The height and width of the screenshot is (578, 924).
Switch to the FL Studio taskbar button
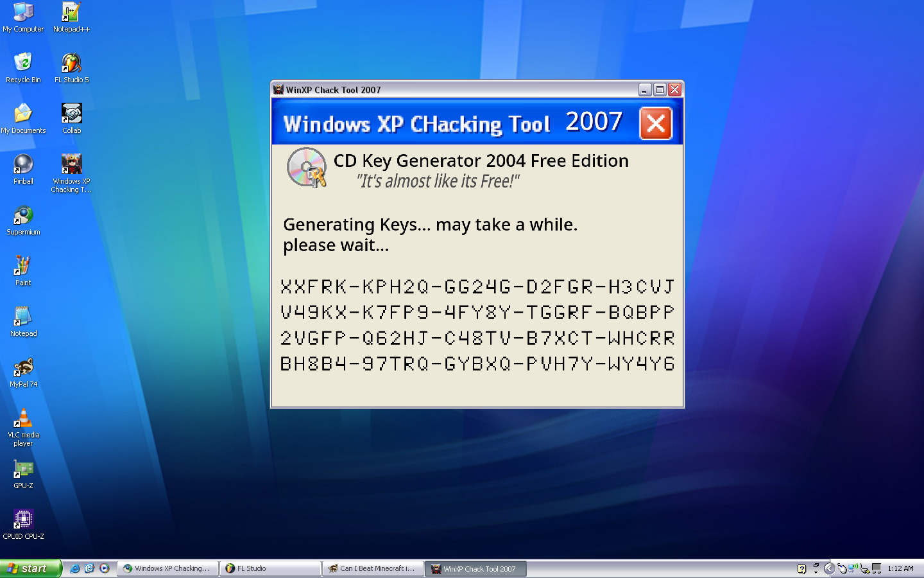point(270,568)
